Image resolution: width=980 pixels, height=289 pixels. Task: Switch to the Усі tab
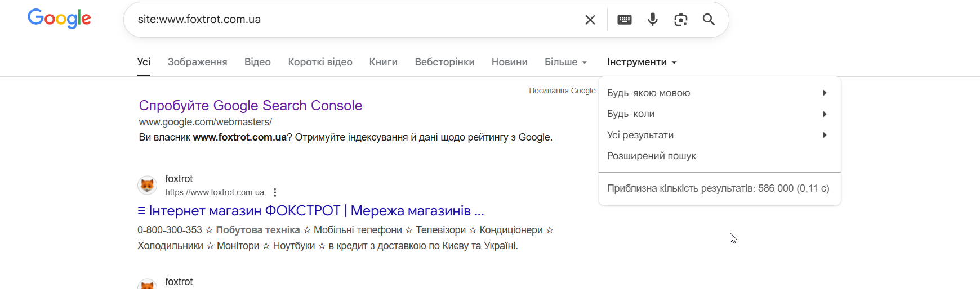[x=144, y=62]
